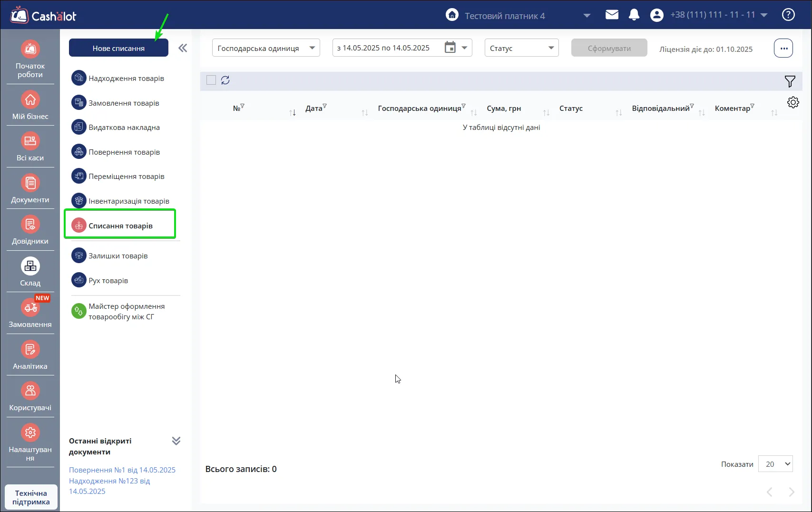Open Рух товарів menu item
This screenshot has width=812, height=512.
coord(100,280)
